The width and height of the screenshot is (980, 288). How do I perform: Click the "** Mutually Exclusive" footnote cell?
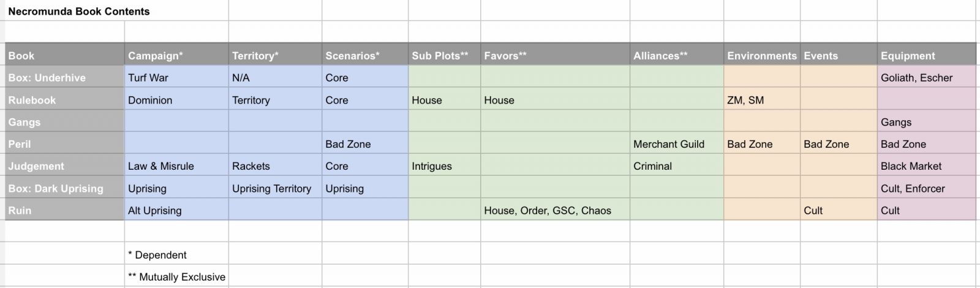click(x=176, y=277)
